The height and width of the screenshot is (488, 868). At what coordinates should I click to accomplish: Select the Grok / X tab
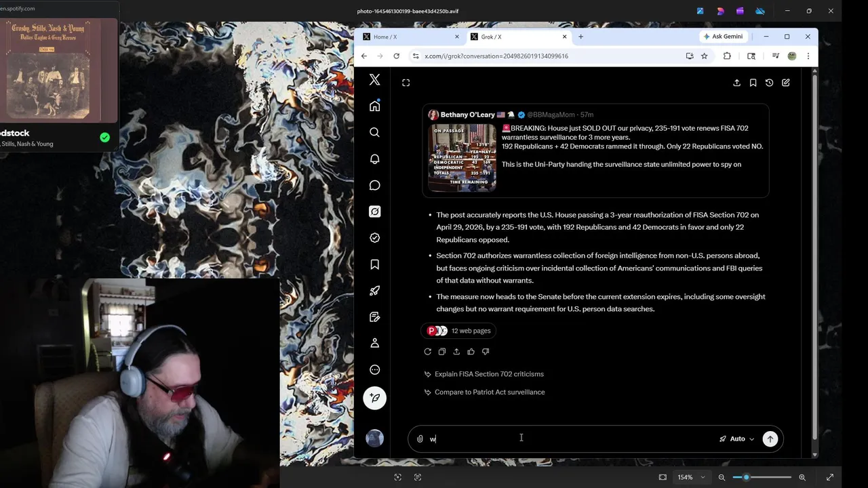tap(519, 37)
